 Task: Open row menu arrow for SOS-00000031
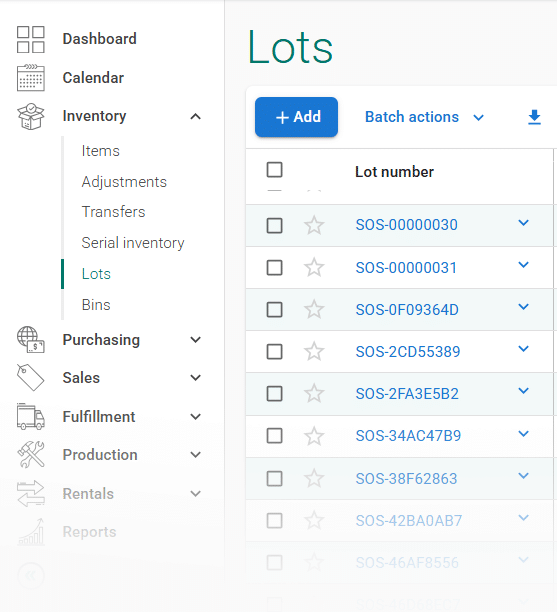523,265
